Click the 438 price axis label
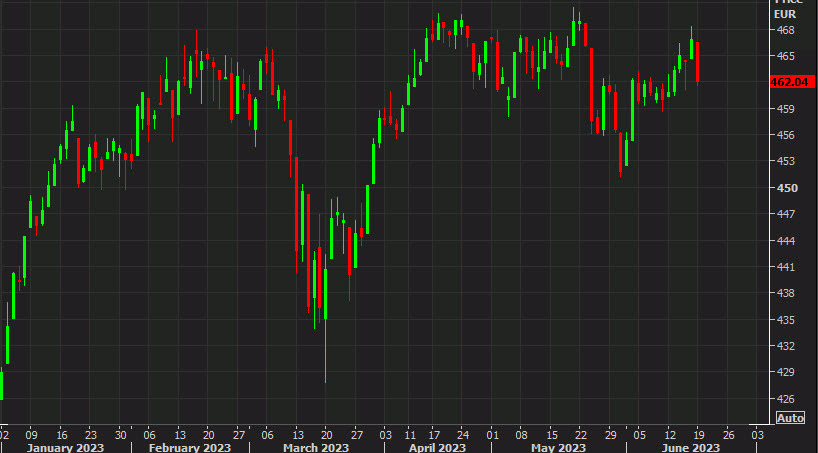 [x=784, y=293]
